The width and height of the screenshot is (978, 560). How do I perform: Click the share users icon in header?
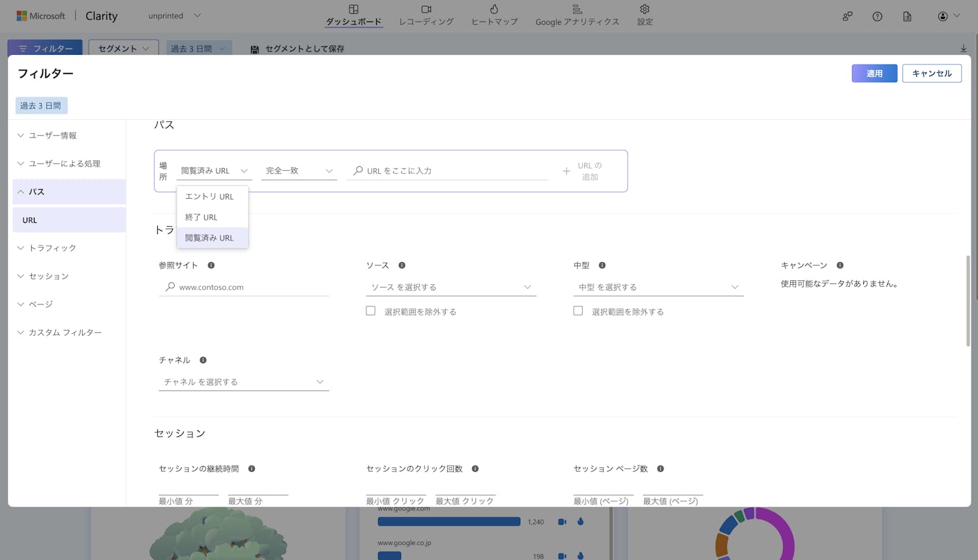(x=847, y=16)
